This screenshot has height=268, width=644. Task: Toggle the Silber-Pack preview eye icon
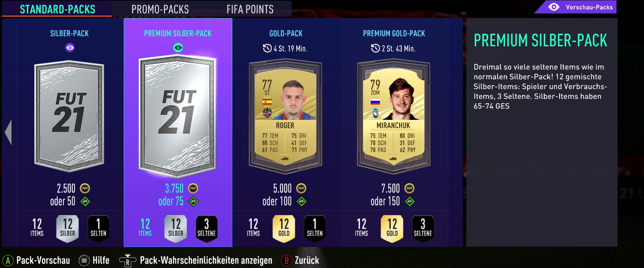tap(70, 47)
